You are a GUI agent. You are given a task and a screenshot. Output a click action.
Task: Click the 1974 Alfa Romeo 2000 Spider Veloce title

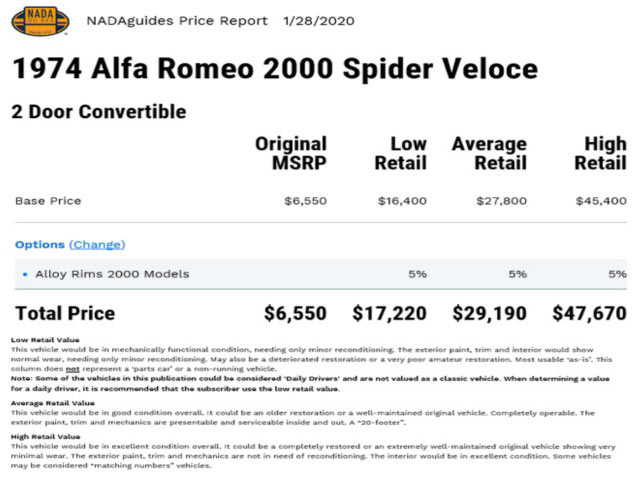(x=276, y=68)
